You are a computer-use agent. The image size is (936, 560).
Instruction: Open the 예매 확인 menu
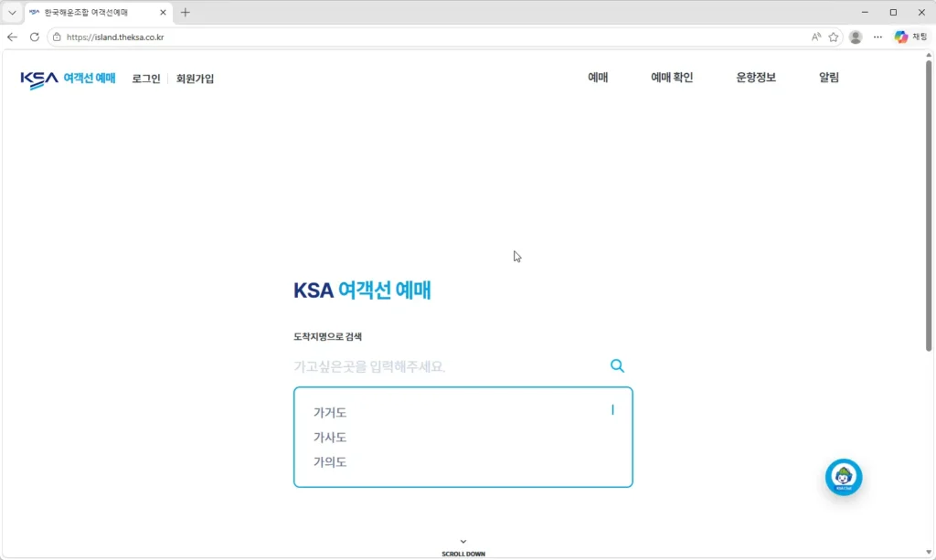pos(672,78)
